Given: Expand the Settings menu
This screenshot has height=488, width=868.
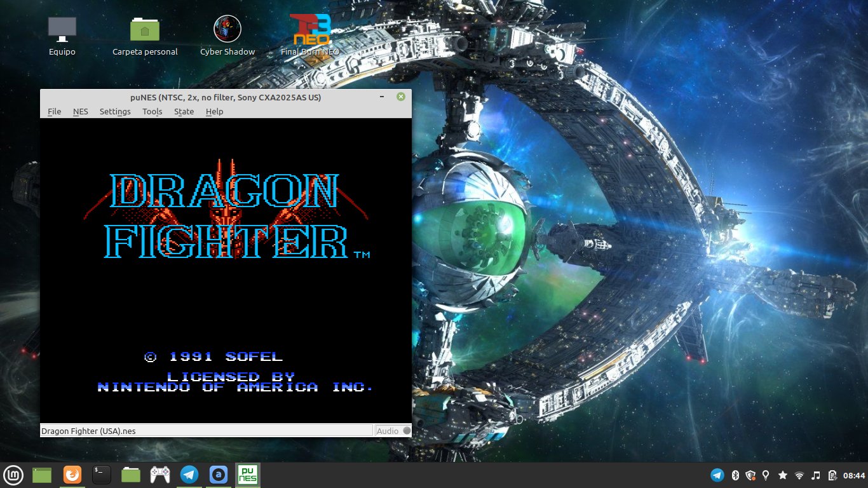Looking at the screenshot, I should tap(115, 111).
